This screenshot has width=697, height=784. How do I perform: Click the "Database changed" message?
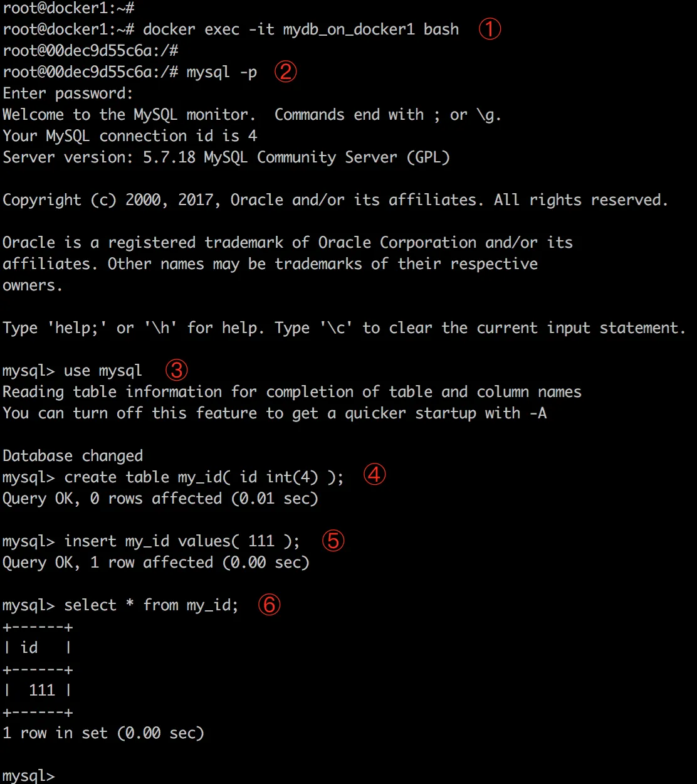[x=73, y=456]
